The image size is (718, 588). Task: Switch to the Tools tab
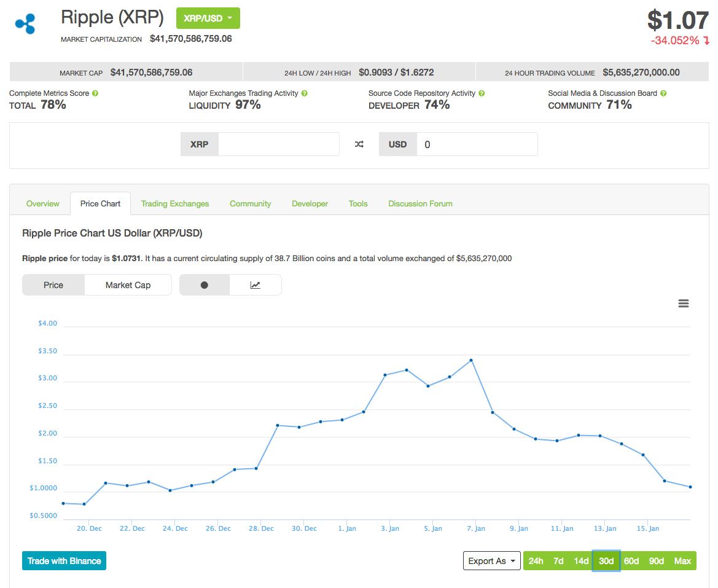point(358,204)
